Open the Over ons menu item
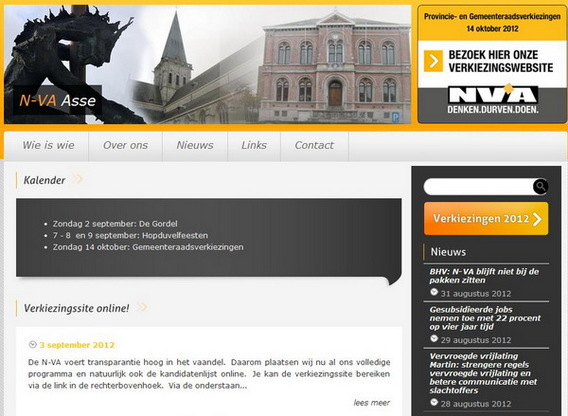Screen dimensions: 568x416 click(x=125, y=145)
